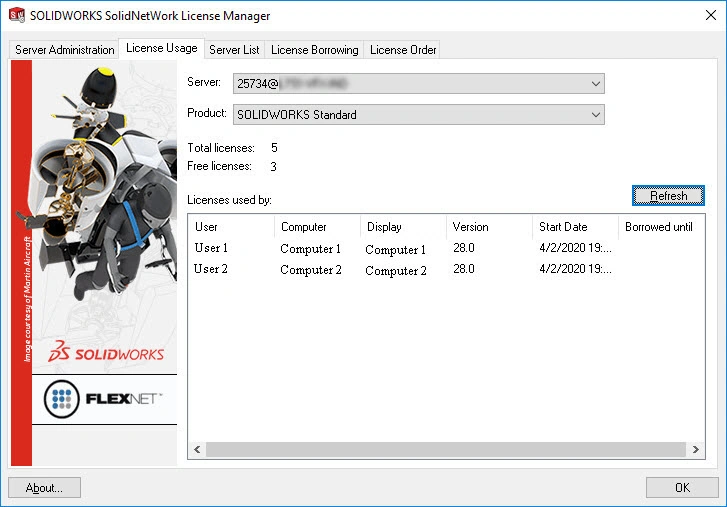The width and height of the screenshot is (727, 507).
Task: Click the Computer 2 cell in Computer column
Action: (x=311, y=270)
